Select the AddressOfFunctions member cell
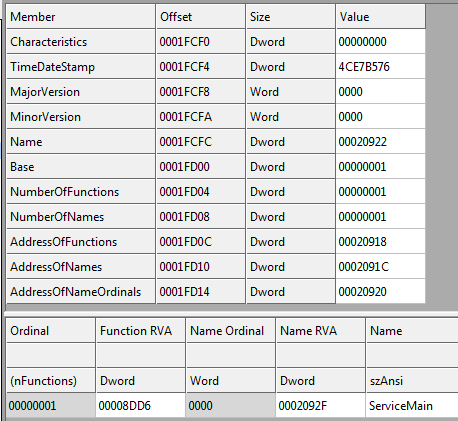 coord(81,242)
